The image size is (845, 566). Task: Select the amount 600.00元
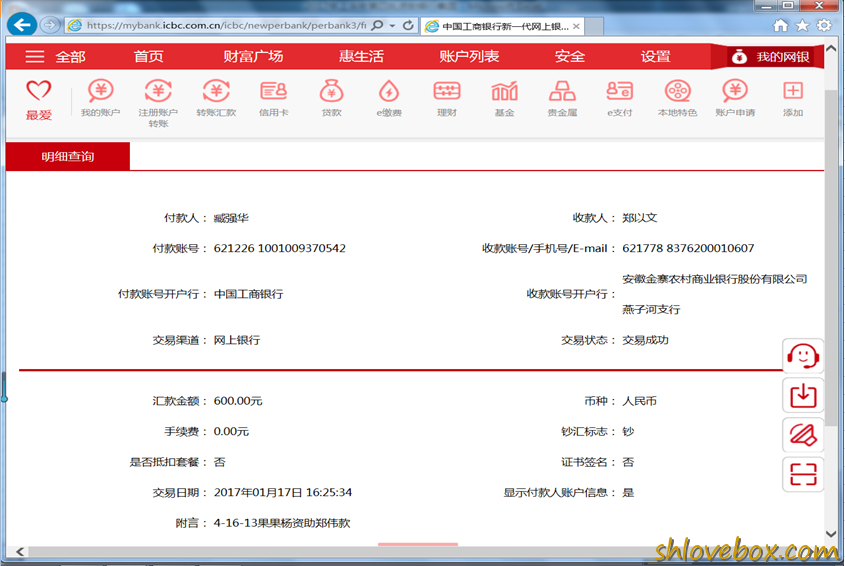[238, 401]
